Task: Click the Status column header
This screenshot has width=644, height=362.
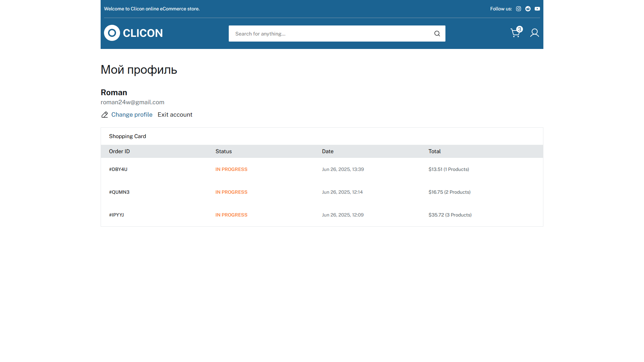Action: 223,152
